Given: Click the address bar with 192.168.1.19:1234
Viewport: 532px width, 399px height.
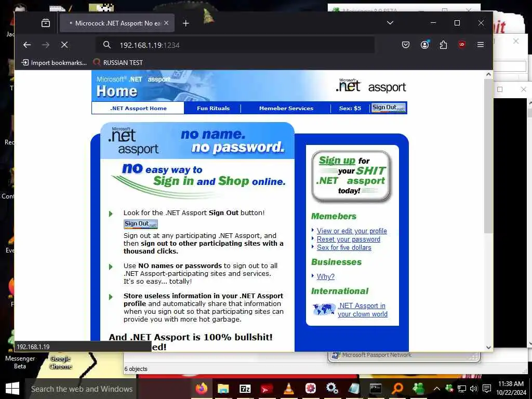Looking at the screenshot, I should click(235, 45).
